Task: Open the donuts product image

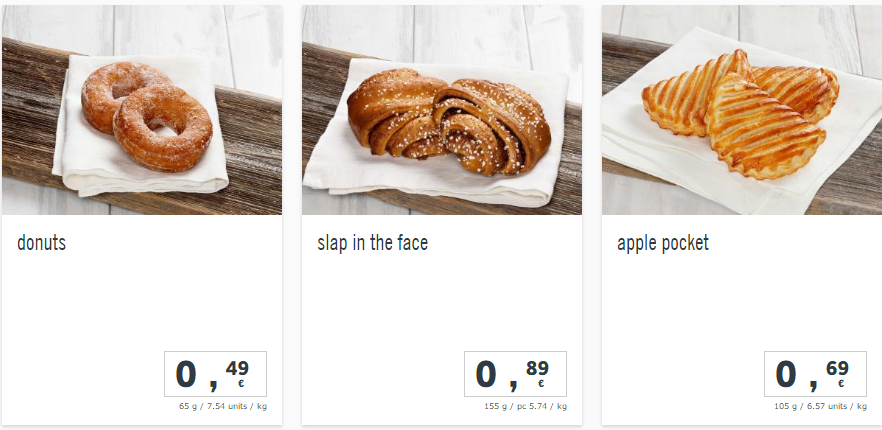Action: 142,110
